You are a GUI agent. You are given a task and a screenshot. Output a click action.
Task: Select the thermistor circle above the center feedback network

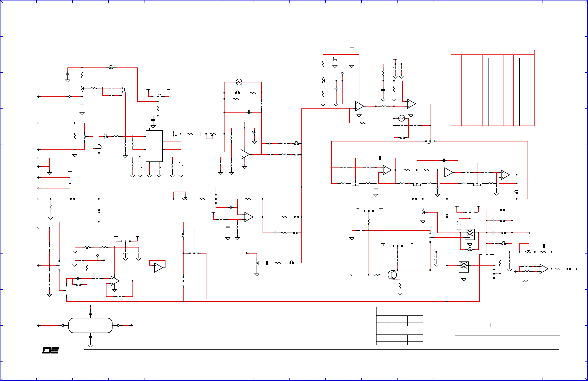239,82
